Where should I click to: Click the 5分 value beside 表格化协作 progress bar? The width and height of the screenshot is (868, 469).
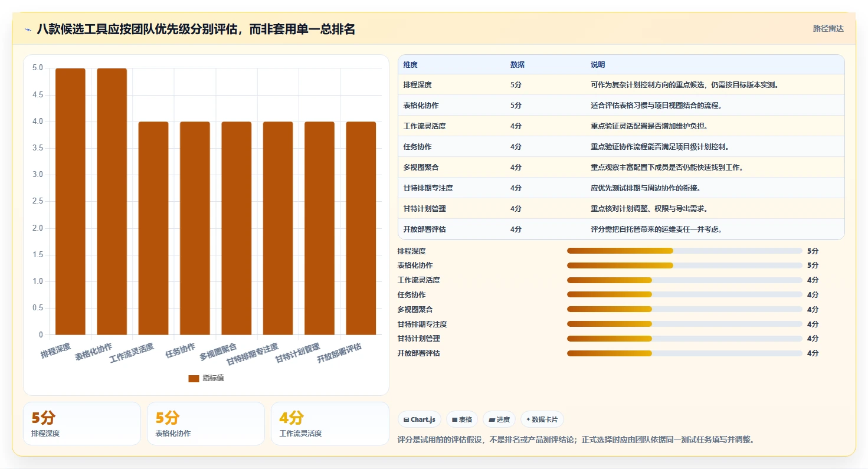click(x=813, y=265)
